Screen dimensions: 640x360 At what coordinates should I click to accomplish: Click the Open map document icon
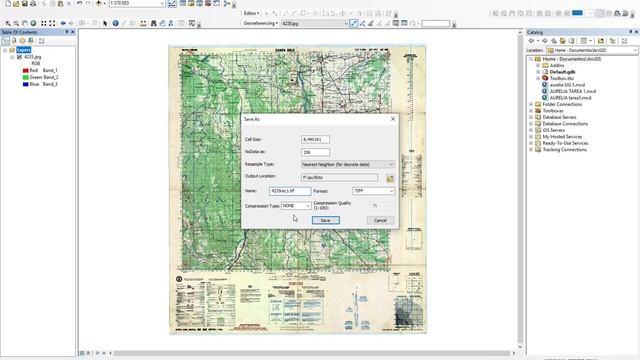click(16, 4)
